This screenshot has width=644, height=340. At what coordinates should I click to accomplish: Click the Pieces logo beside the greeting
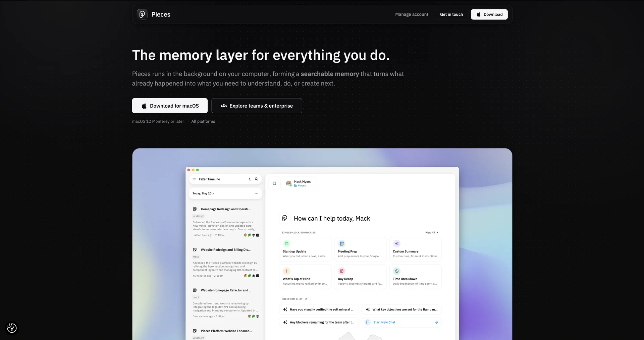(x=284, y=218)
